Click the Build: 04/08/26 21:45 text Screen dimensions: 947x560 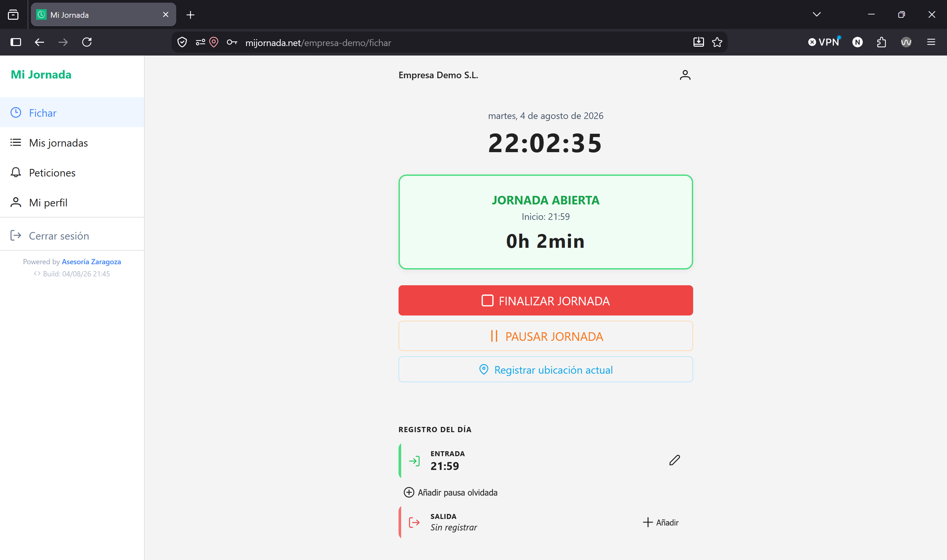click(x=76, y=273)
